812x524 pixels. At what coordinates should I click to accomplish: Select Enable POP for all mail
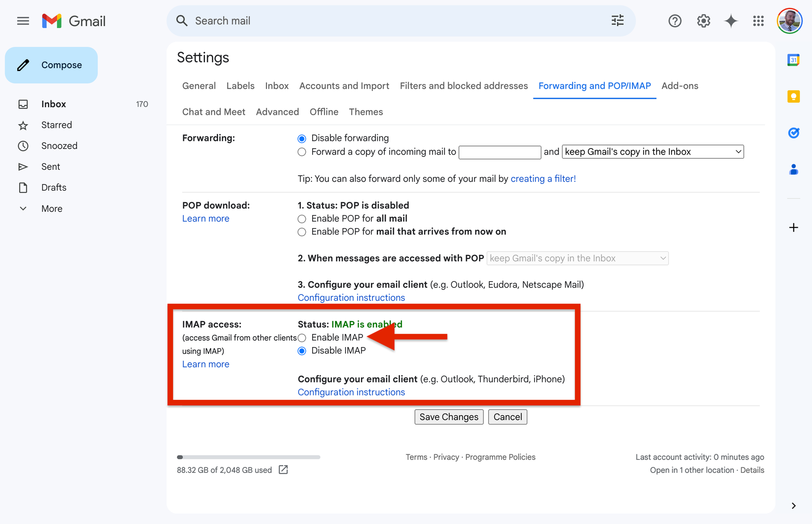coord(302,219)
